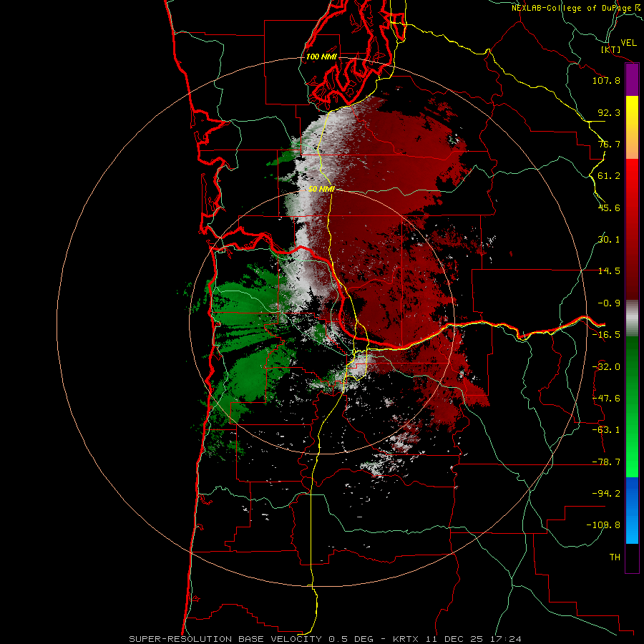This screenshot has height=644, width=644.
Task: Select the -47.6 legend value
Action: 606,399
